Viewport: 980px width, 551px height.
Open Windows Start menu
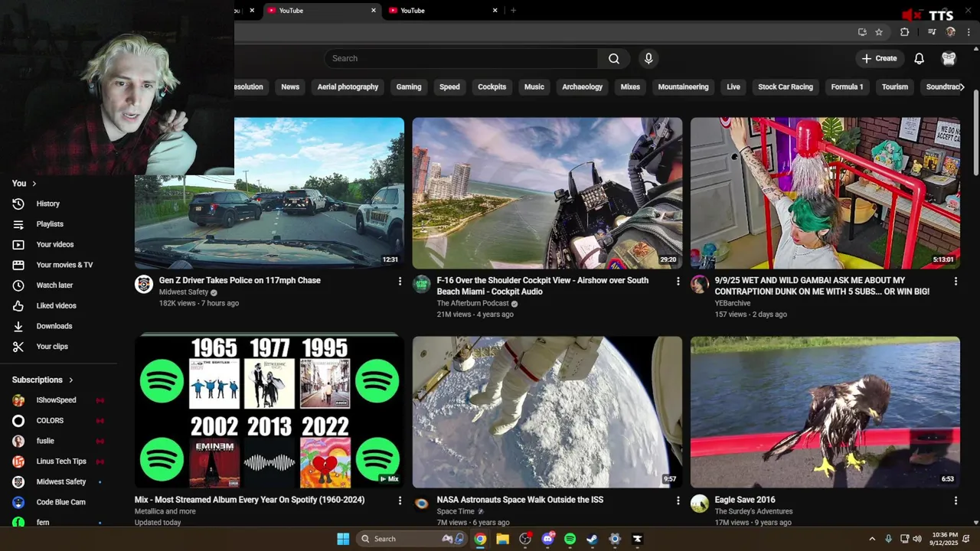[343, 539]
